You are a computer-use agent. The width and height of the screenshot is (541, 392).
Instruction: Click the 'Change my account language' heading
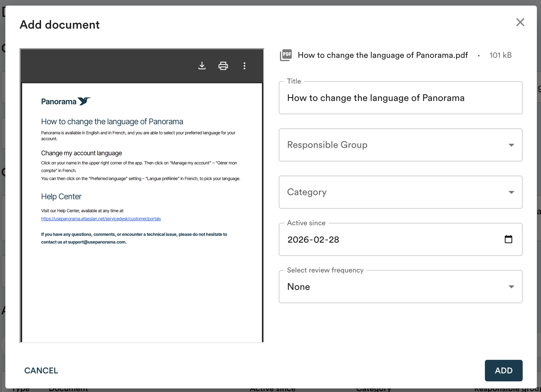[x=82, y=153]
